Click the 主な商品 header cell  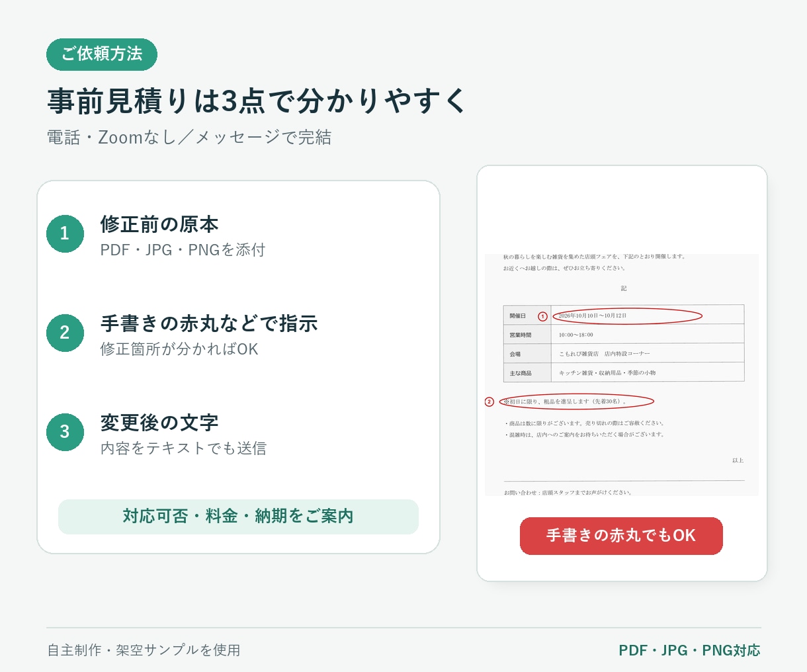coord(527,372)
